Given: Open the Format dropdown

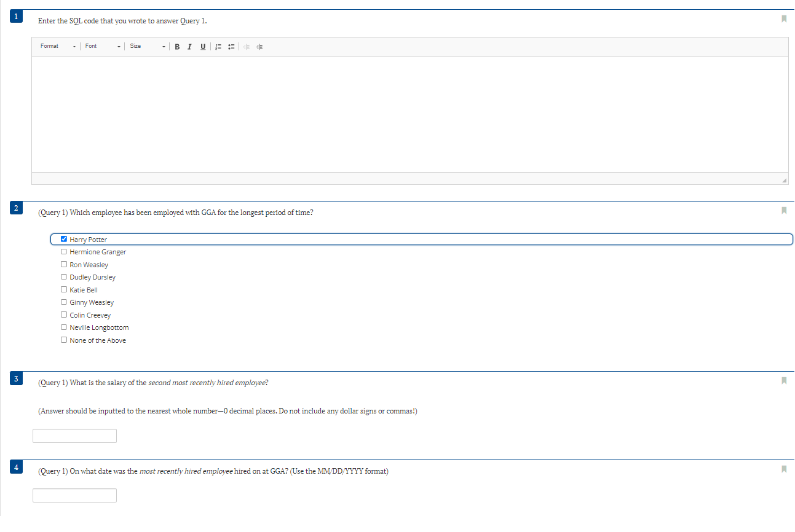Looking at the screenshot, I should pos(58,47).
